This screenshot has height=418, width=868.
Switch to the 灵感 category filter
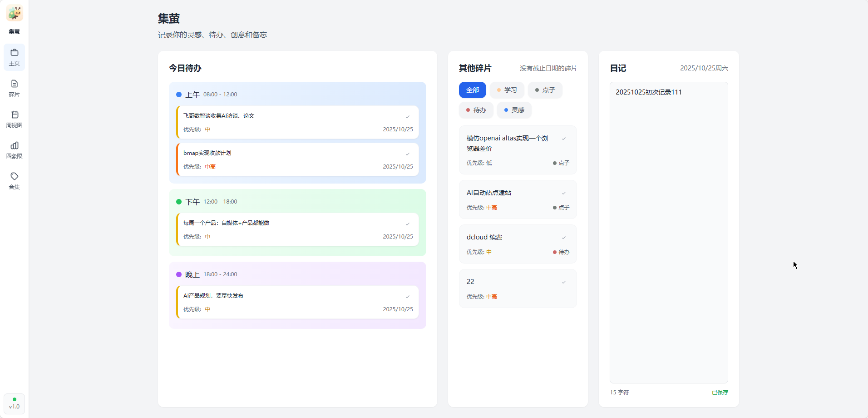point(514,110)
